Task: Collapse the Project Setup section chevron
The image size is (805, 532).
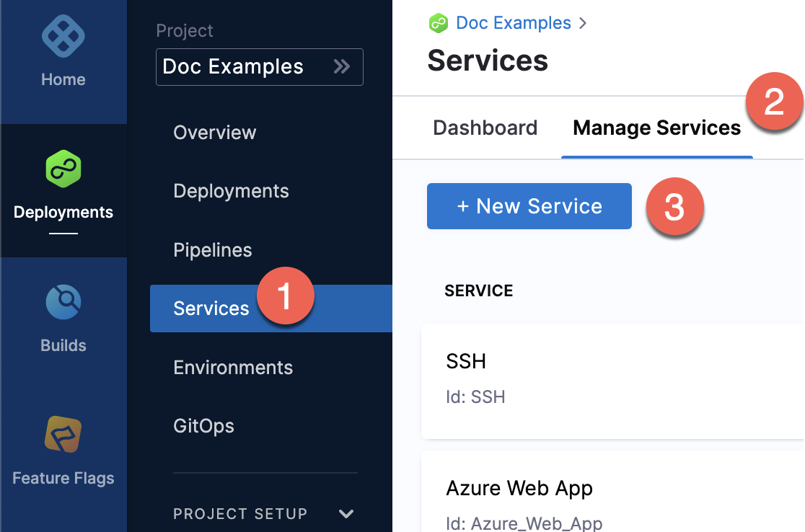Action: pos(346,514)
